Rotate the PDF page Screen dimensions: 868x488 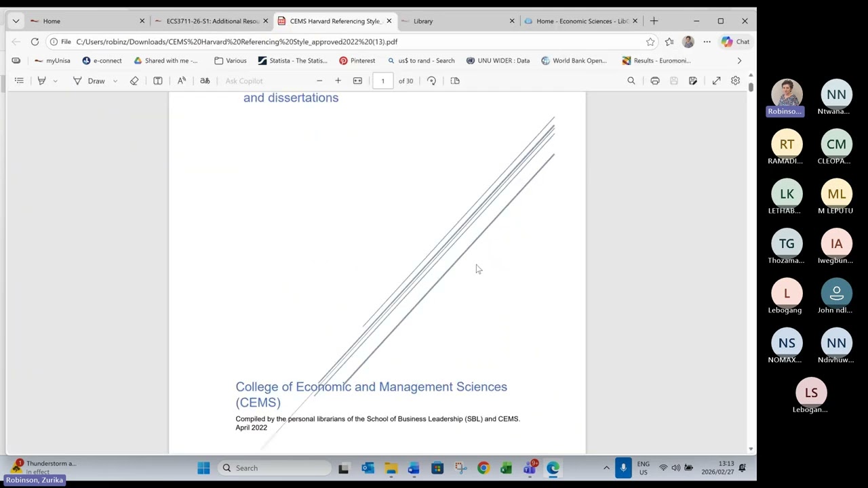coord(431,81)
